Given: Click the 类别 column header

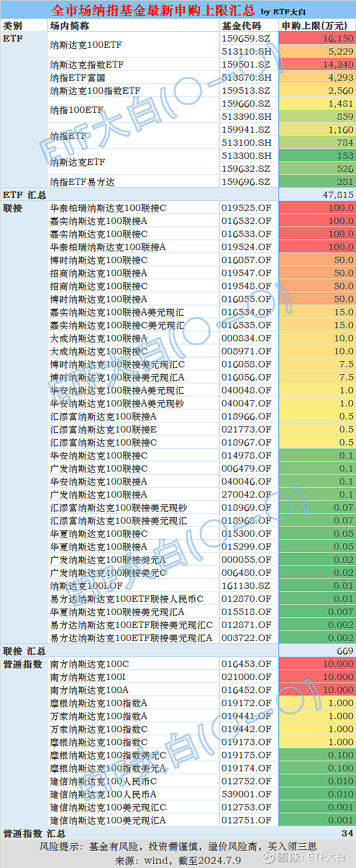Looking at the screenshot, I should click(x=12, y=25).
